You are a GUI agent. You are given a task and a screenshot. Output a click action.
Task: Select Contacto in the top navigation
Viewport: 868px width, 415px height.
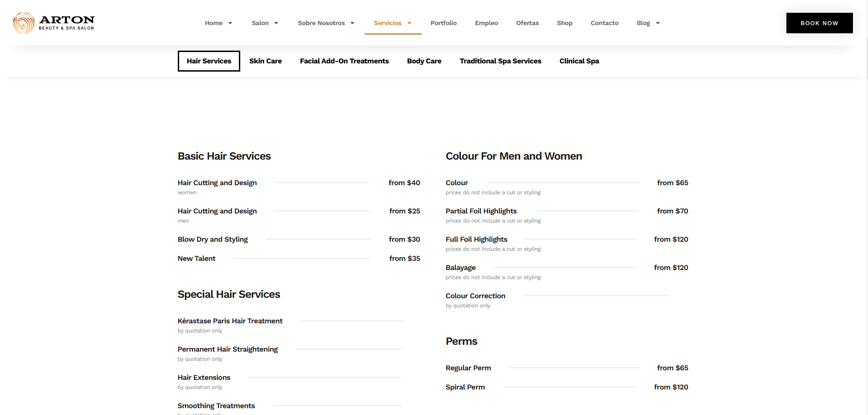[x=604, y=23]
